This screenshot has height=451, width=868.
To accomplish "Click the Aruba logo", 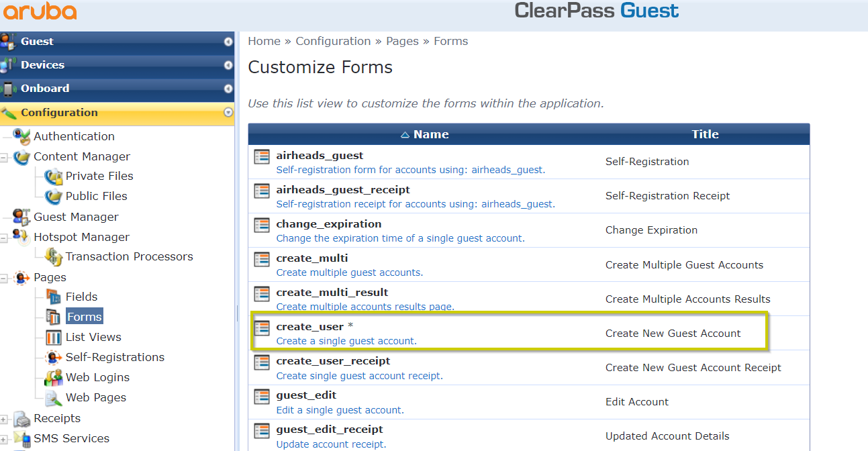I will point(40,12).
